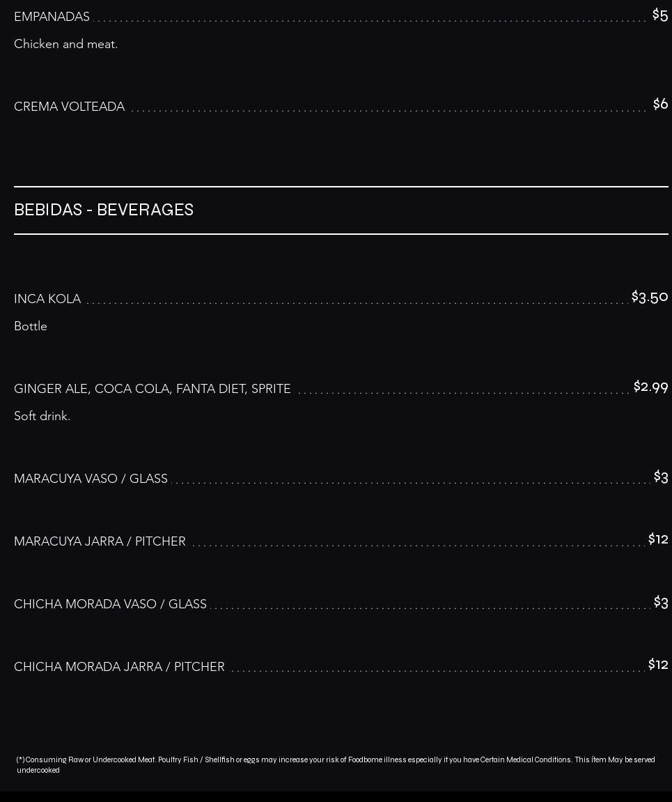This screenshot has height=802, width=672.
Task: Click the maracuya glass $3 price
Action: pos(661,477)
